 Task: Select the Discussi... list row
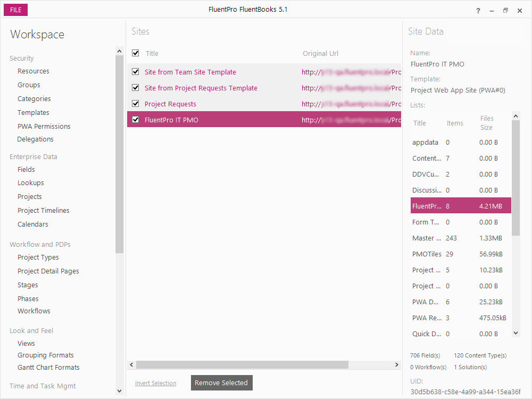461,190
